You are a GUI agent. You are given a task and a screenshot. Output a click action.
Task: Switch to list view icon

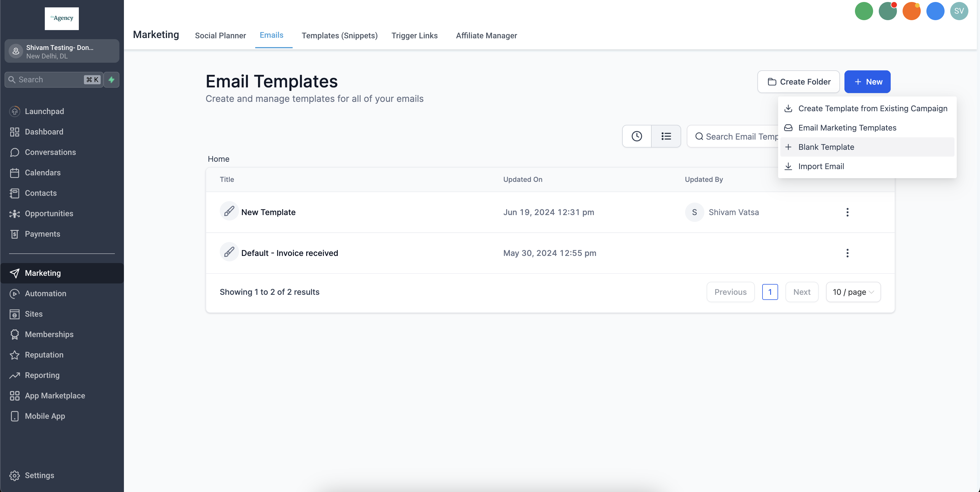point(666,136)
